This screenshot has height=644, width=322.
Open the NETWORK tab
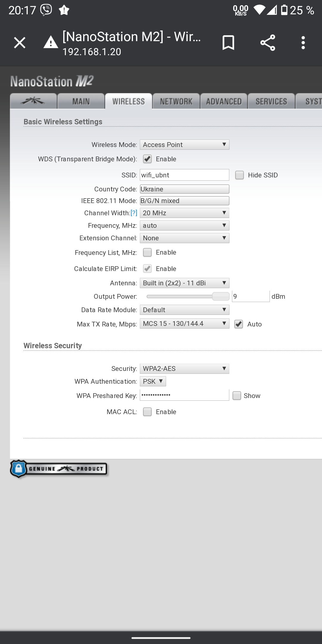[x=176, y=101]
